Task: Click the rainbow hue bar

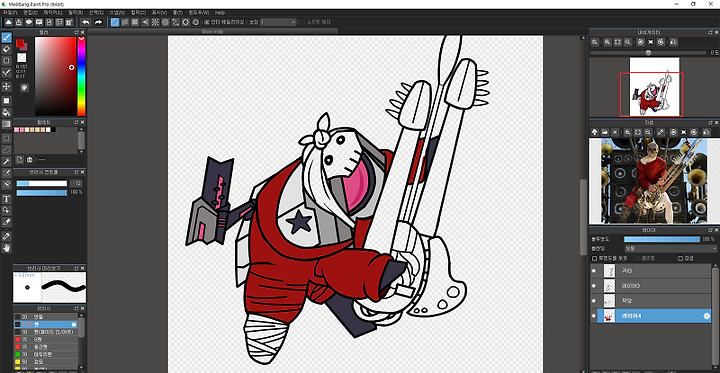Action: (81, 76)
